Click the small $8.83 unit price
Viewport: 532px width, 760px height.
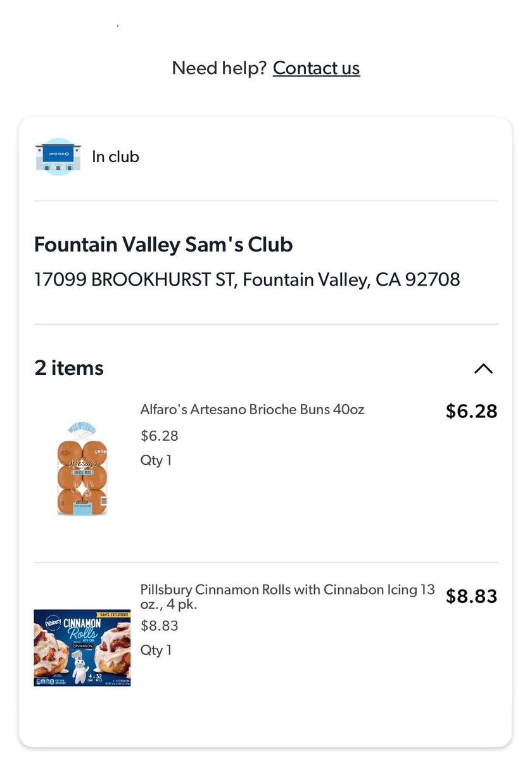[x=160, y=626]
